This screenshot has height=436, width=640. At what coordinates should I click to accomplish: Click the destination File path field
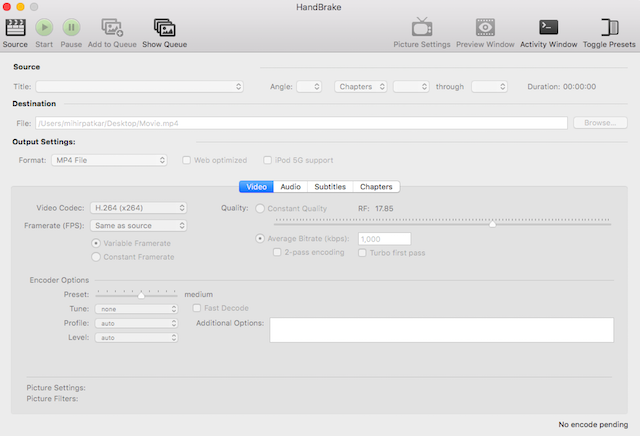301,123
